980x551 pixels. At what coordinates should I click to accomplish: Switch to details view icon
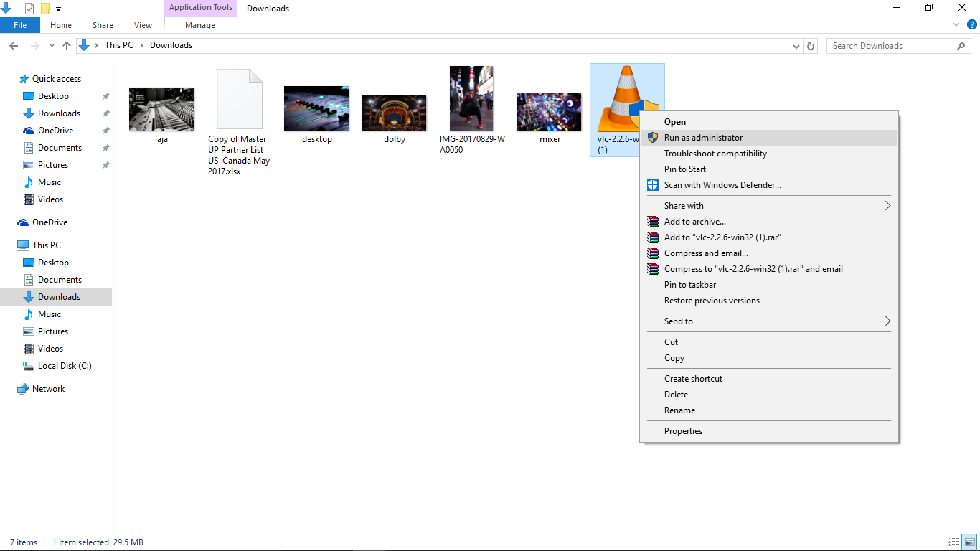coord(953,542)
